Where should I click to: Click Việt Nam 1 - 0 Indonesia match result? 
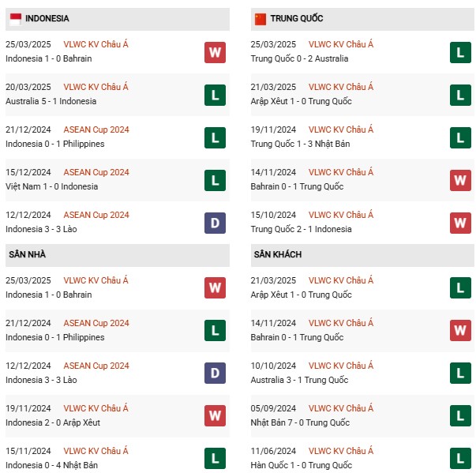[x=52, y=186]
